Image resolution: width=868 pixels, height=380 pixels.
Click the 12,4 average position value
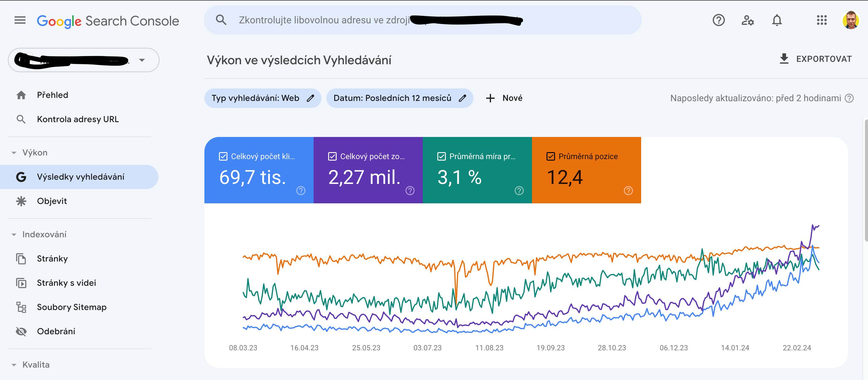565,177
